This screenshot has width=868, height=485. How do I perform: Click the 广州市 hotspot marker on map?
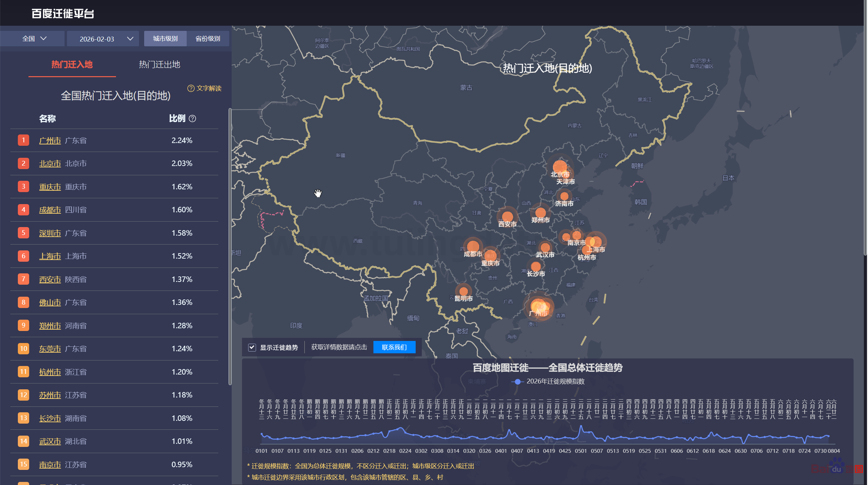pyautogui.click(x=539, y=306)
